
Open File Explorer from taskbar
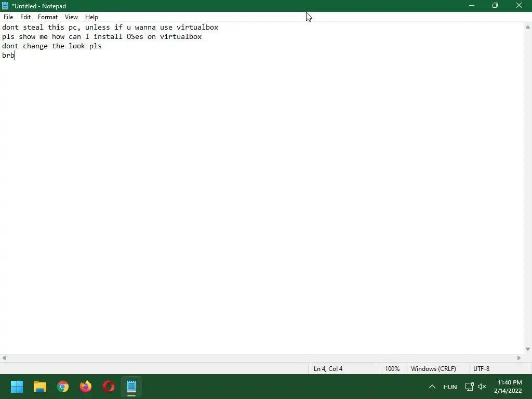(39, 387)
